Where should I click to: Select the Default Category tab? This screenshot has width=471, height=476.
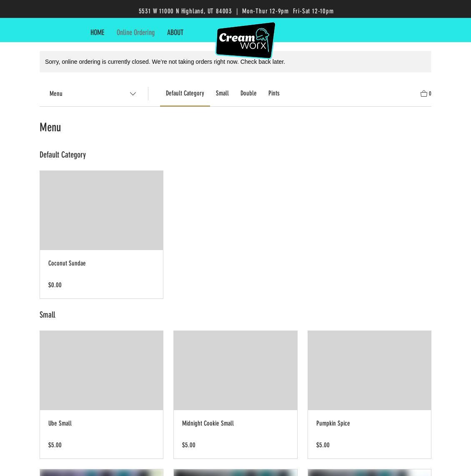[x=185, y=93]
